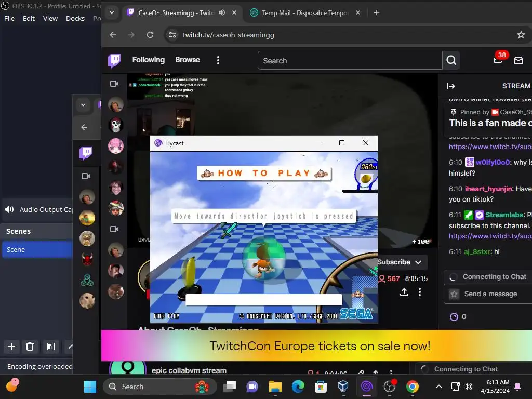Viewport: 532px width, 399px height.
Task: Open the skull avatar channel in the sidebar
Action: point(116,125)
